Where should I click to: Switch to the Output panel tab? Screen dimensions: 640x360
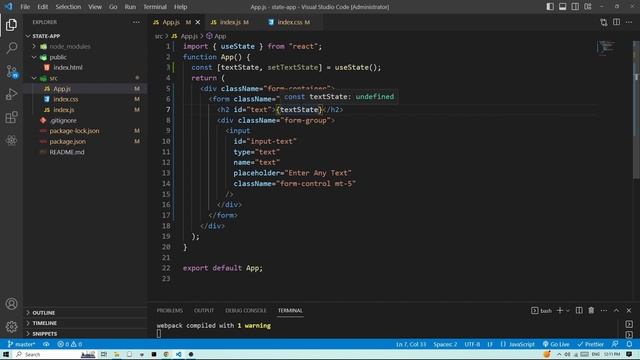204,311
